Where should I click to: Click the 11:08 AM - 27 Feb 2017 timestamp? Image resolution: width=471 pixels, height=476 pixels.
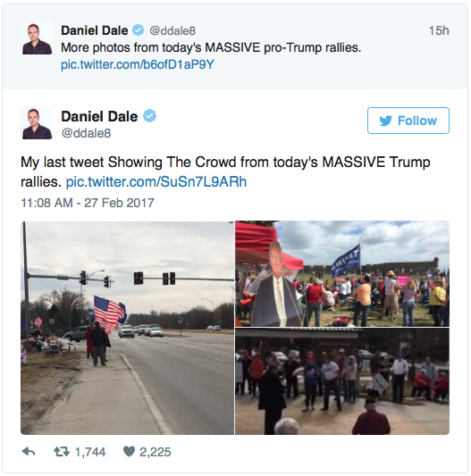pyautogui.click(x=88, y=203)
